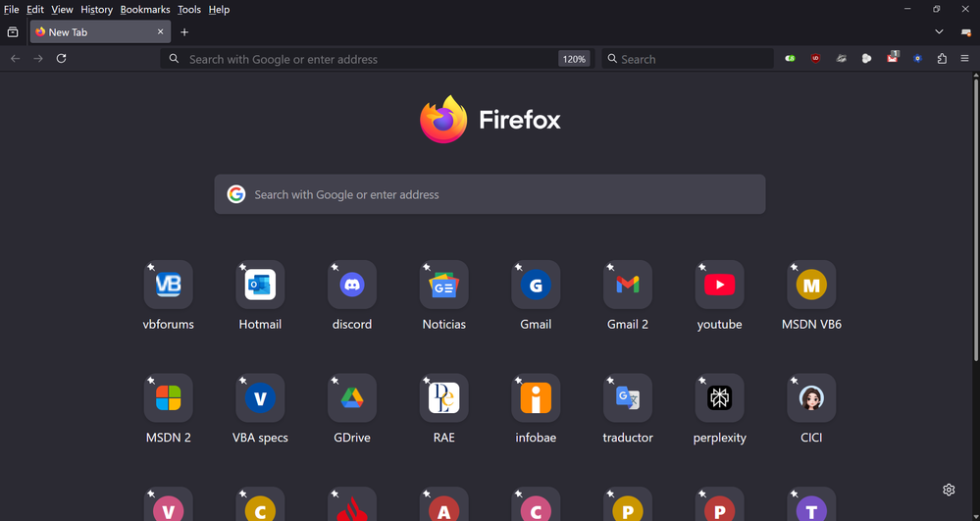Click the tab bar notification icon with orange dot
980x521 pixels.
(965, 32)
